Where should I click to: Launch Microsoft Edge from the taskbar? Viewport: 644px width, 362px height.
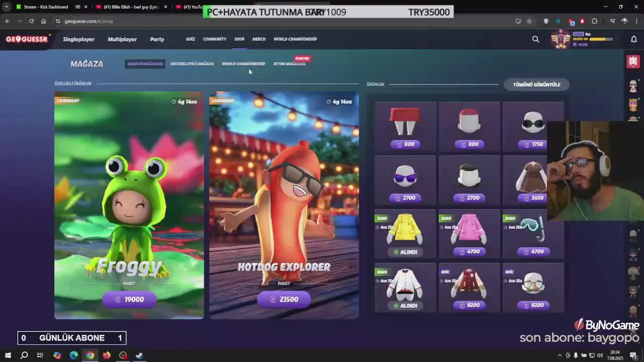(x=73, y=355)
